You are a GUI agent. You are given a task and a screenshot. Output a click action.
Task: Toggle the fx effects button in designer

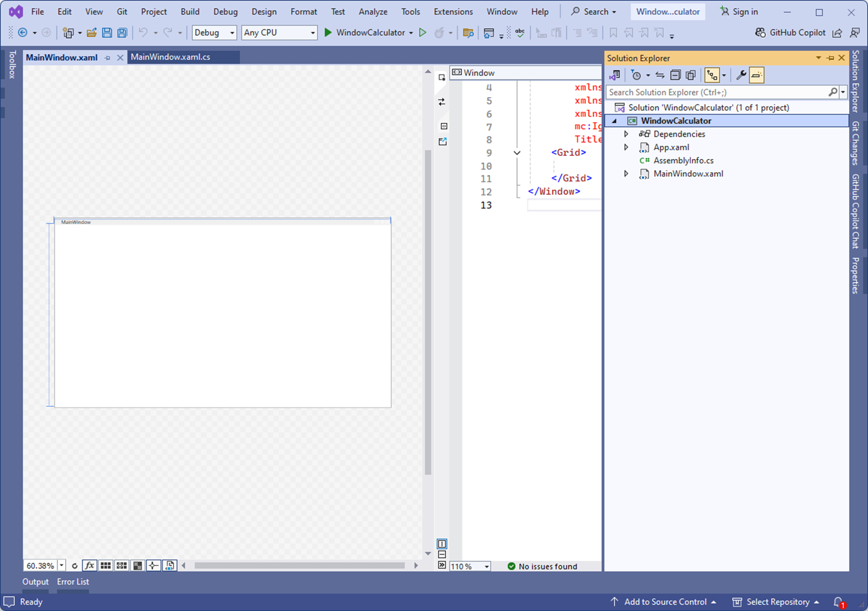[x=90, y=565]
